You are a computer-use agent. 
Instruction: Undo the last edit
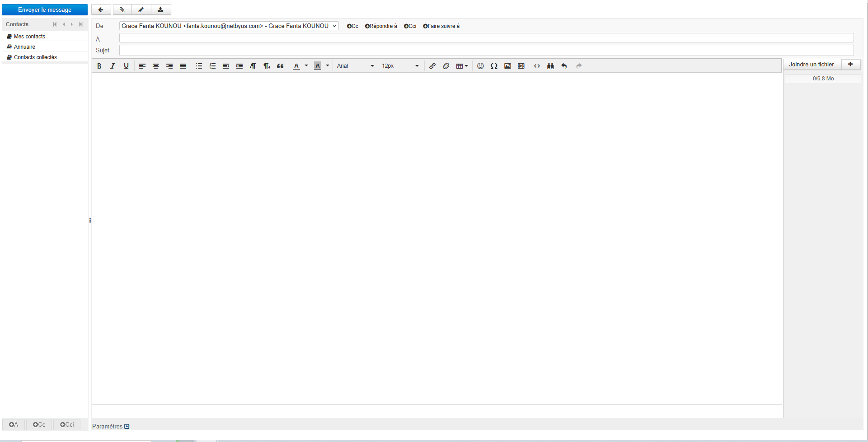(x=564, y=66)
